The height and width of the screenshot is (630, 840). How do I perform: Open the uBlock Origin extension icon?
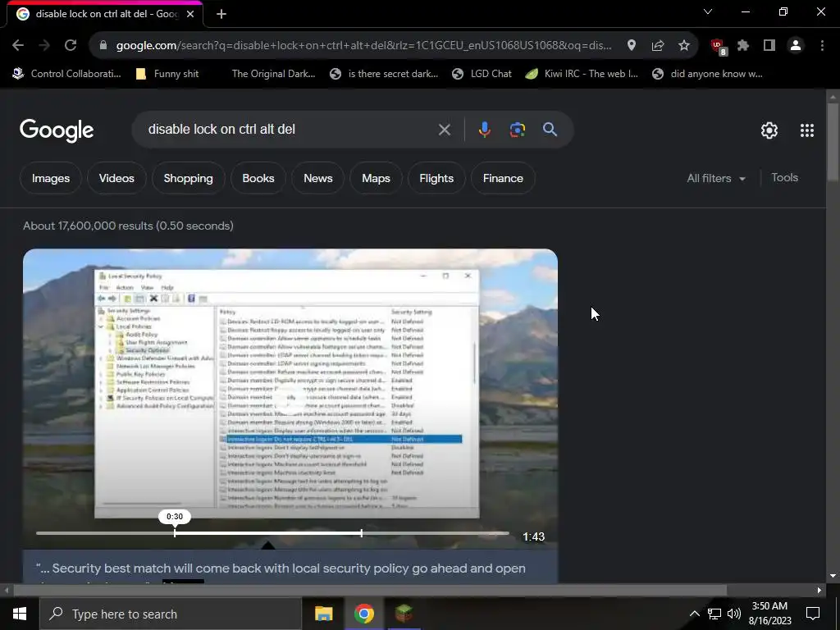click(718, 47)
